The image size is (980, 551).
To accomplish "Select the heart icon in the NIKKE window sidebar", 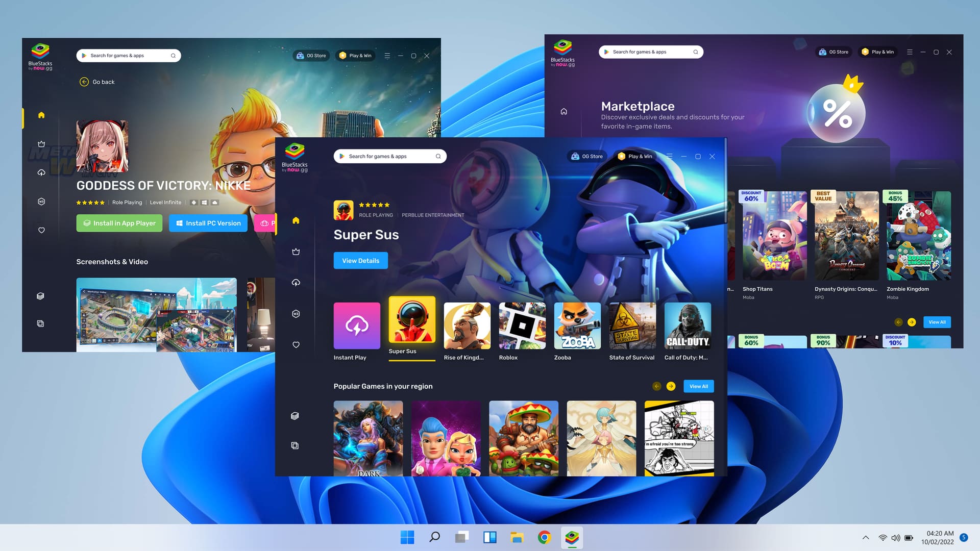I will coord(41,230).
